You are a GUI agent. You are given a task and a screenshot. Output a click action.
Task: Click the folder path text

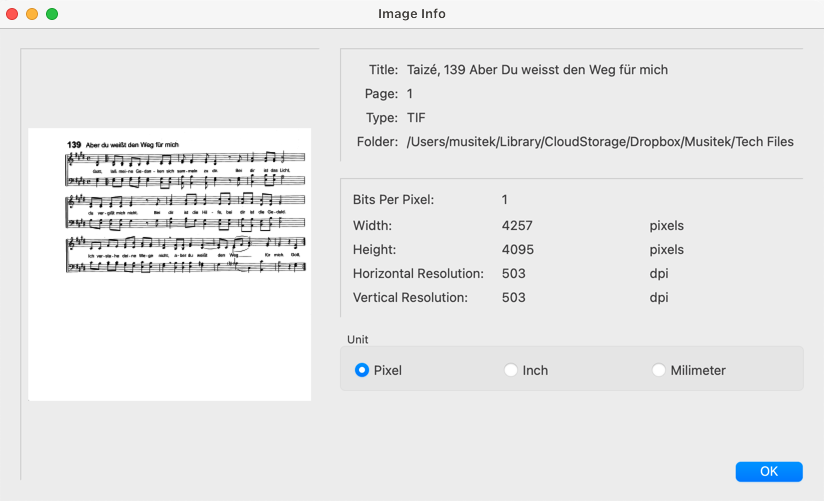tap(600, 142)
